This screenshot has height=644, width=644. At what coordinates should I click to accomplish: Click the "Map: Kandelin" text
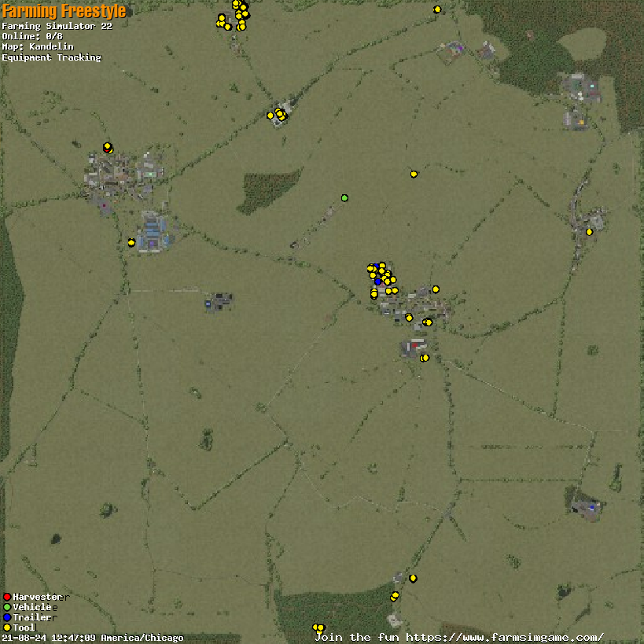click(x=38, y=46)
